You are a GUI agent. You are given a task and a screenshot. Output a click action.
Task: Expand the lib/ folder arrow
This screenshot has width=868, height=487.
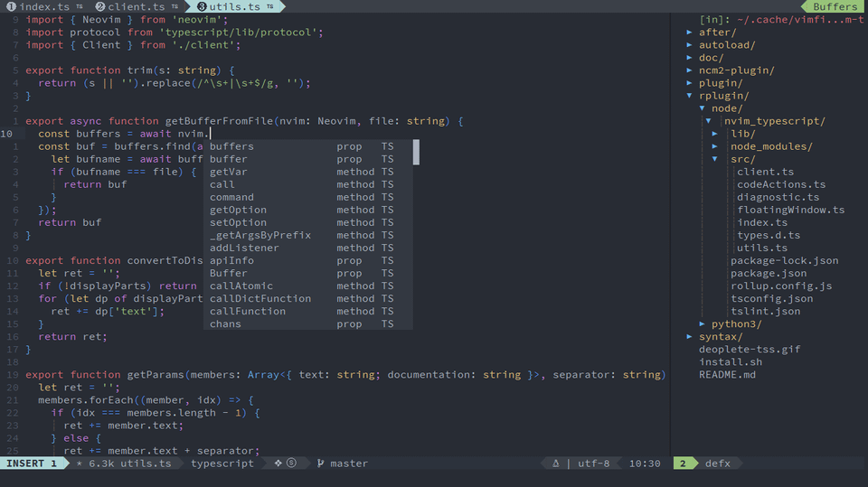tap(714, 134)
